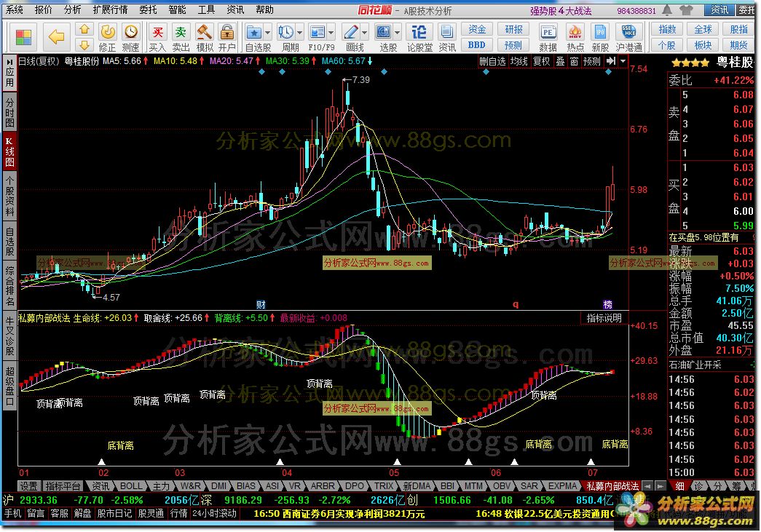Screen dimensions: 761x532
Task: Click the 选股 radar icon
Action: 383,32
